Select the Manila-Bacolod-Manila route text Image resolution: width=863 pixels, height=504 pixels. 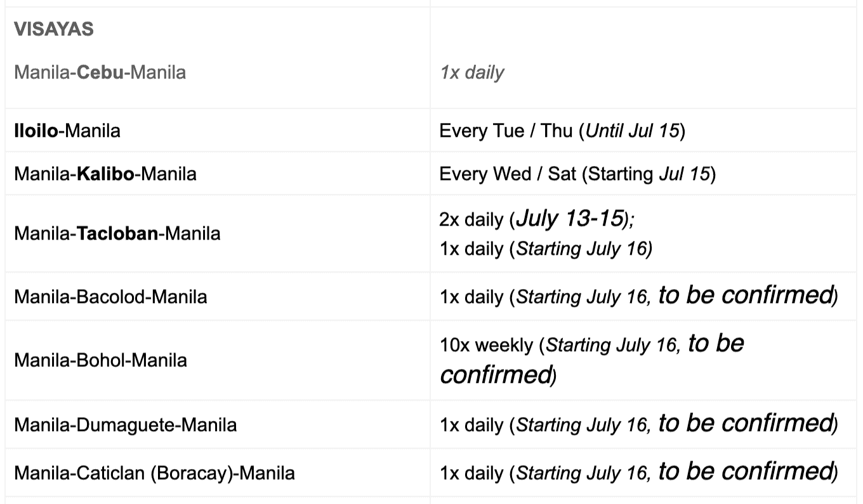tap(110, 297)
